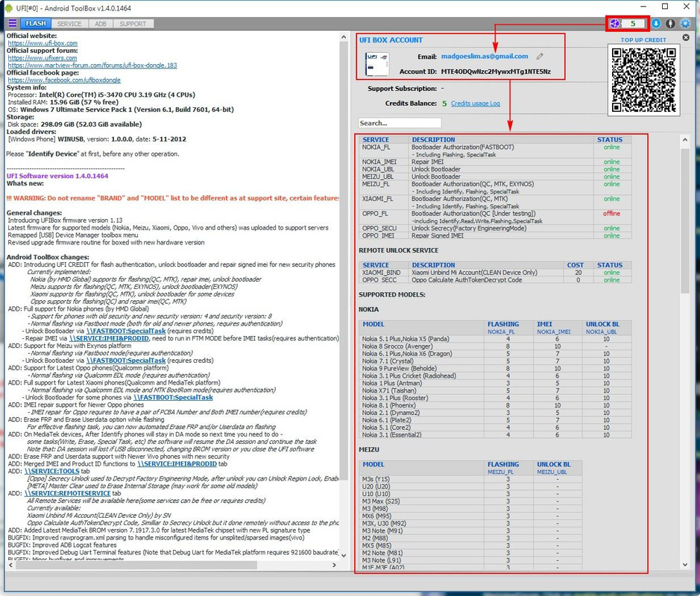Click the MEIZU_FL column link
700x596 pixels.
coord(500,472)
